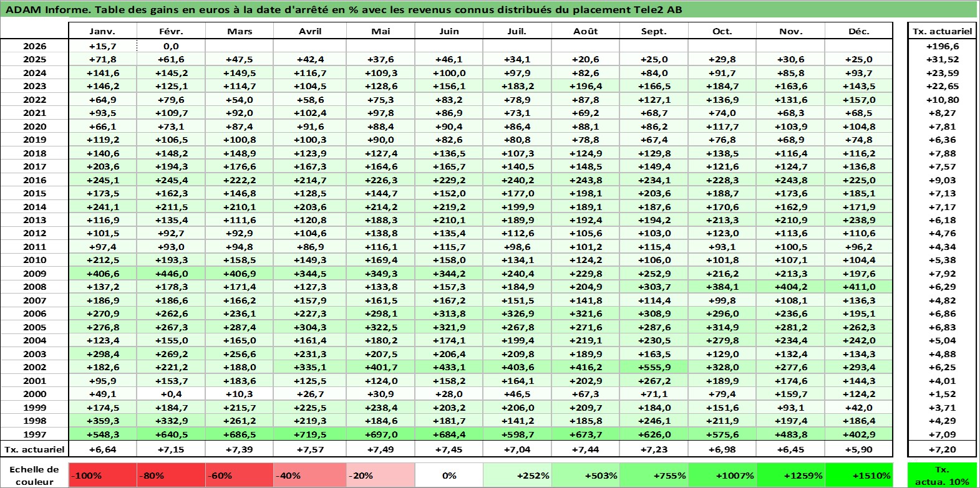Select the 'Déc.' column header
The width and height of the screenshot is (980, 488).
click(x=859, y=31)
